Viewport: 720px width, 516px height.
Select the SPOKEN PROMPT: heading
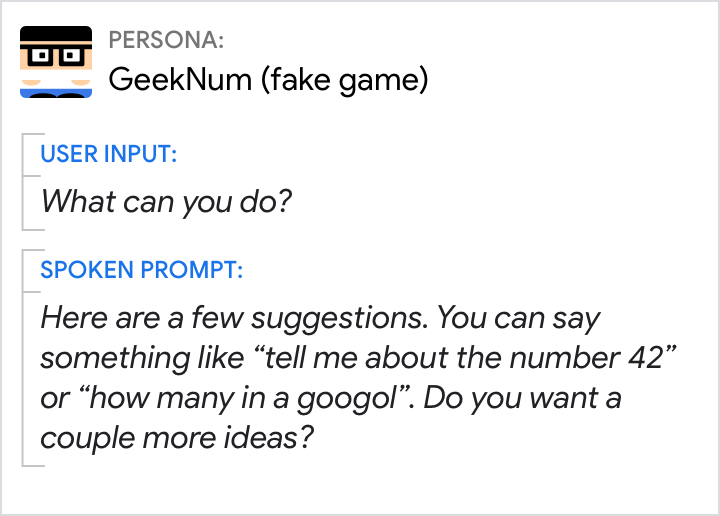(x=141, y=270)
